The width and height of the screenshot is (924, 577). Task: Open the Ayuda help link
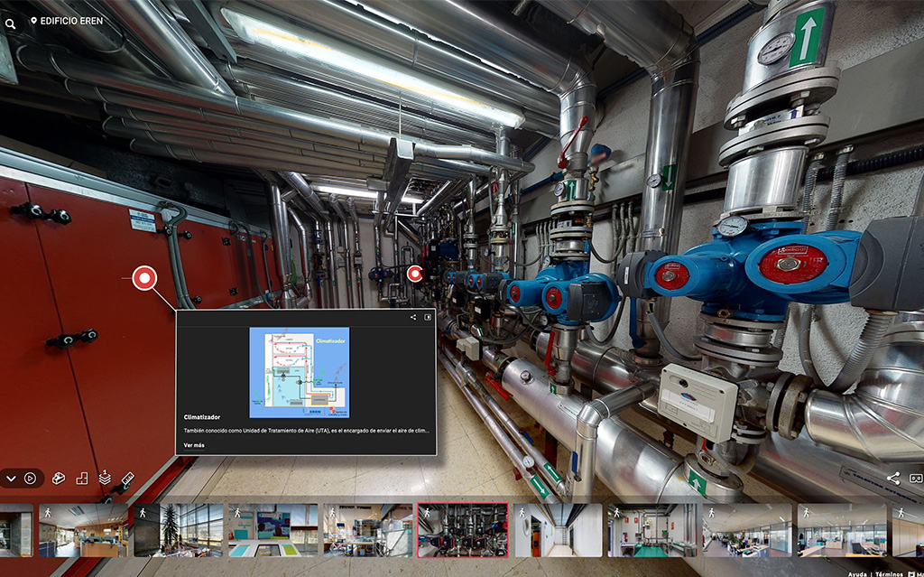[857, 574]
